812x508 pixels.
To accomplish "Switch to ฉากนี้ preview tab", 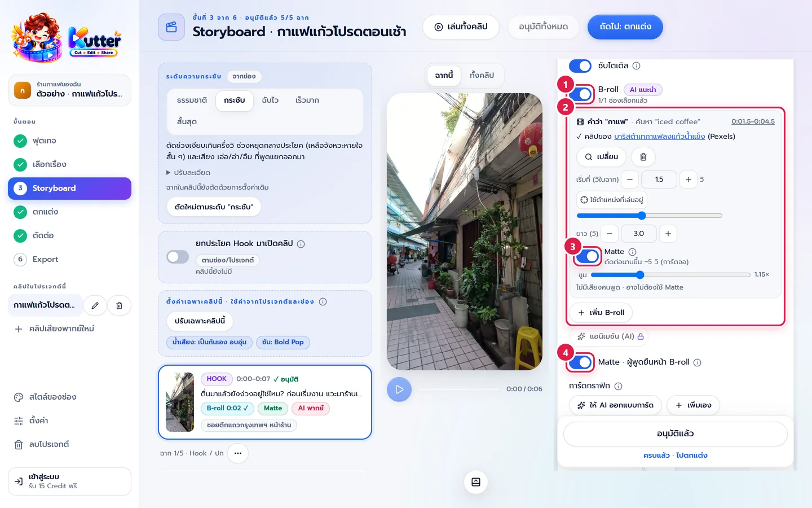I will tap(444, 75).
